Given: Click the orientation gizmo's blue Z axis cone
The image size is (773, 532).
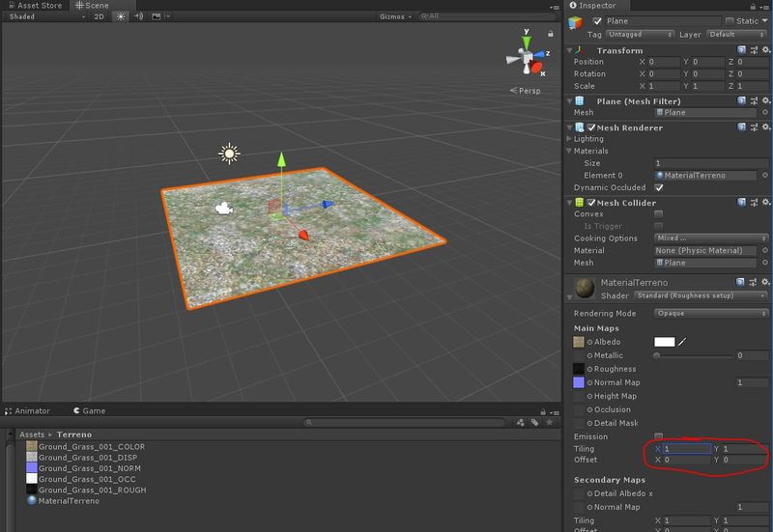Looking at the screenshot, I should (x=538, y=54).
